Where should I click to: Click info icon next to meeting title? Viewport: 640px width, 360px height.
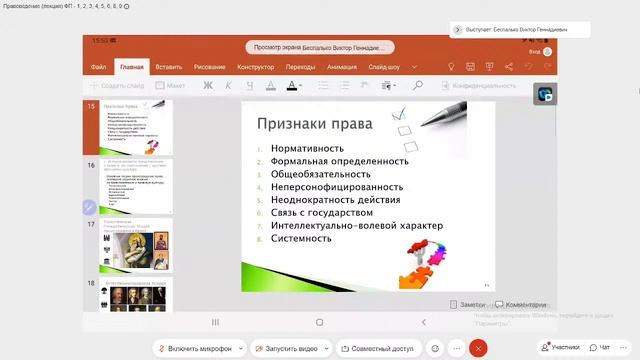coord(127,7)
